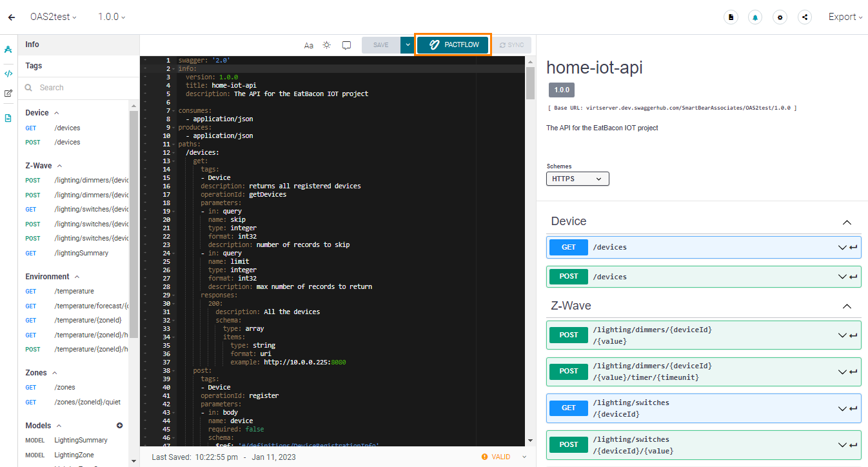Add a new model with plus icon
Viewport: 868px width, 467px height.
click(x=119, y=426)
